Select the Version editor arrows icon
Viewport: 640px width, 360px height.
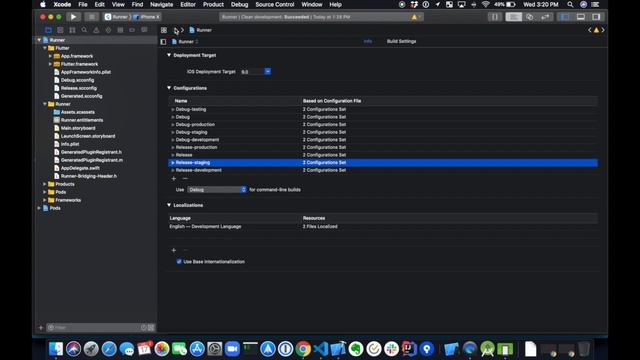[x=545, y=17]
